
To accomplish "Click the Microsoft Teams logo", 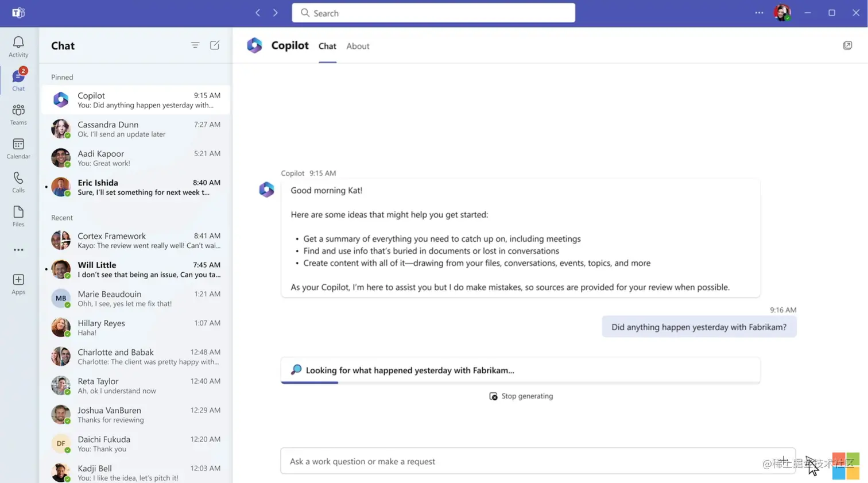I will (18, 13).
